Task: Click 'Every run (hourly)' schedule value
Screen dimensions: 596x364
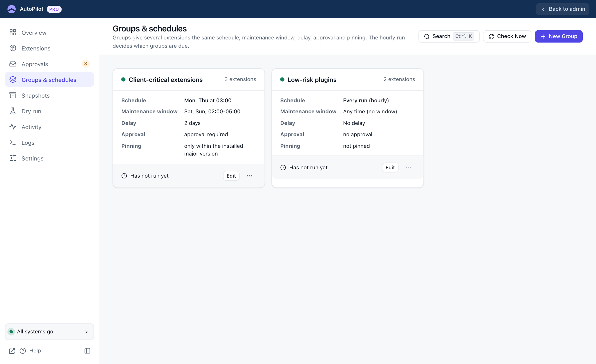Action: pos(366,100)
